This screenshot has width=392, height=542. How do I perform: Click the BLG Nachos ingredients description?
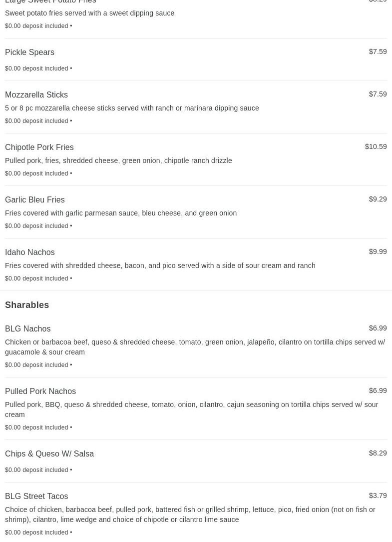(195, 347)
